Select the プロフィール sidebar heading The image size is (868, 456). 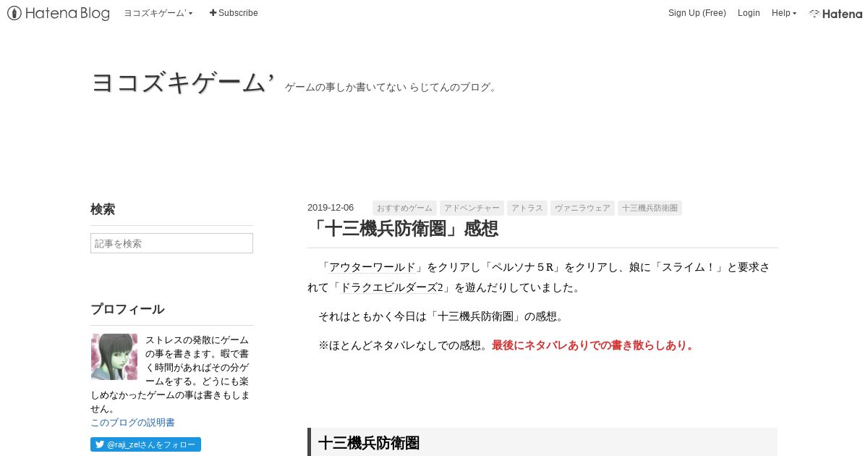click(x=127, y=310)
